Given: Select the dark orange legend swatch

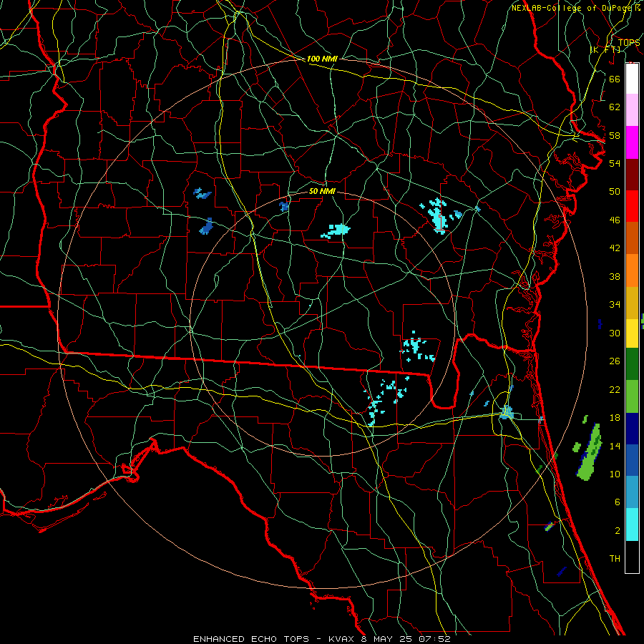Looking at the screenshot, I should [632, 238].
